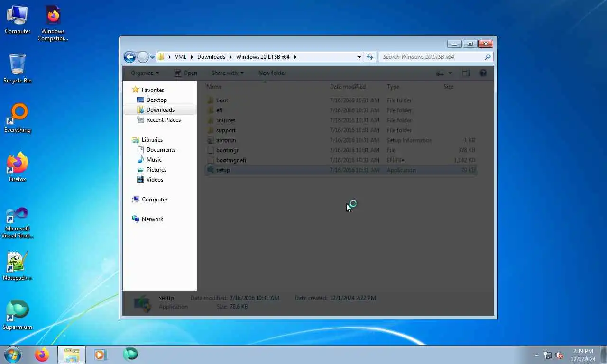Image resolution: width=607 pixels, height=364 pixels.
Task: Click the New folder button
Action: [272, 73]
